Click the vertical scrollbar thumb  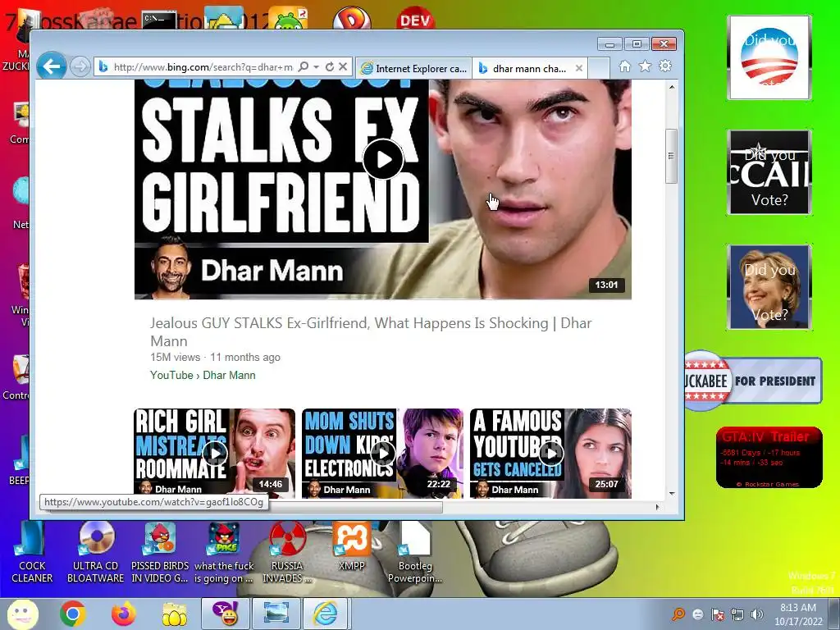click(x=671, y=156)
